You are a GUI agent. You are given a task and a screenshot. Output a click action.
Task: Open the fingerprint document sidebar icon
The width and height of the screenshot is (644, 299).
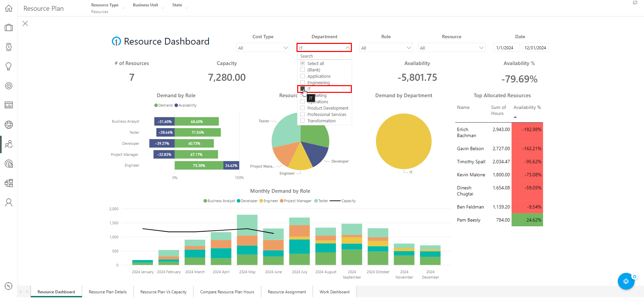tap(9, 164)
